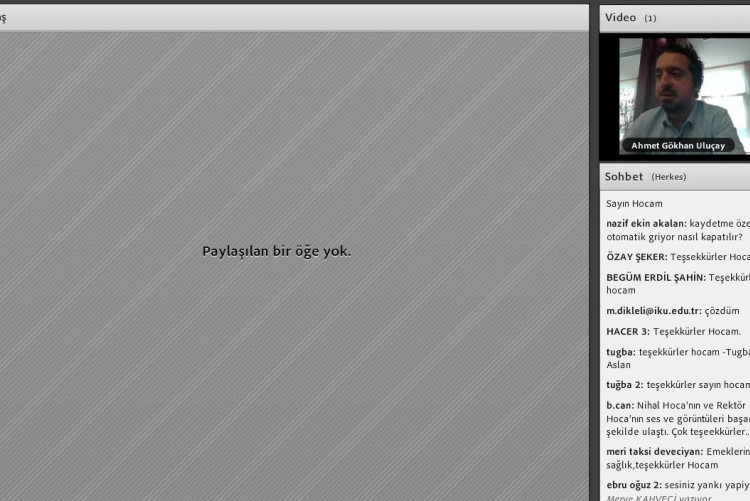Click nazif ekin akalan's name in chat
The width and height of the screenshot is (750, 501).
point(646,223)
